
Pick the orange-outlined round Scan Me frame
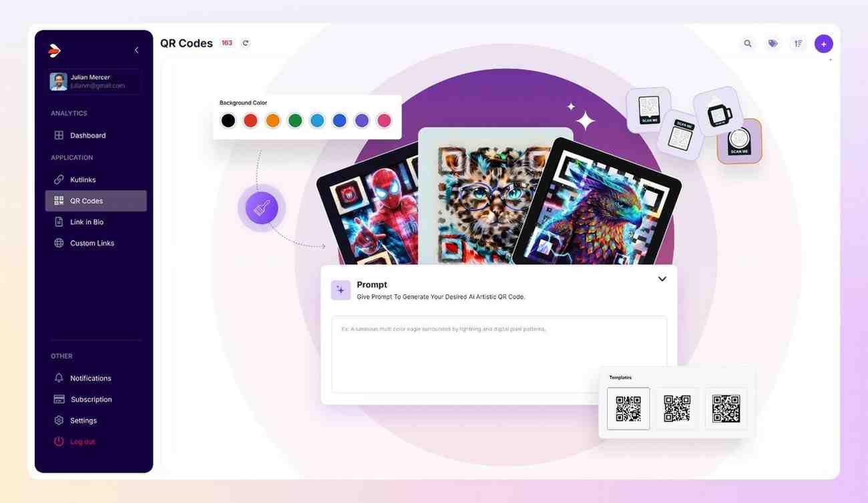point(739,141)
